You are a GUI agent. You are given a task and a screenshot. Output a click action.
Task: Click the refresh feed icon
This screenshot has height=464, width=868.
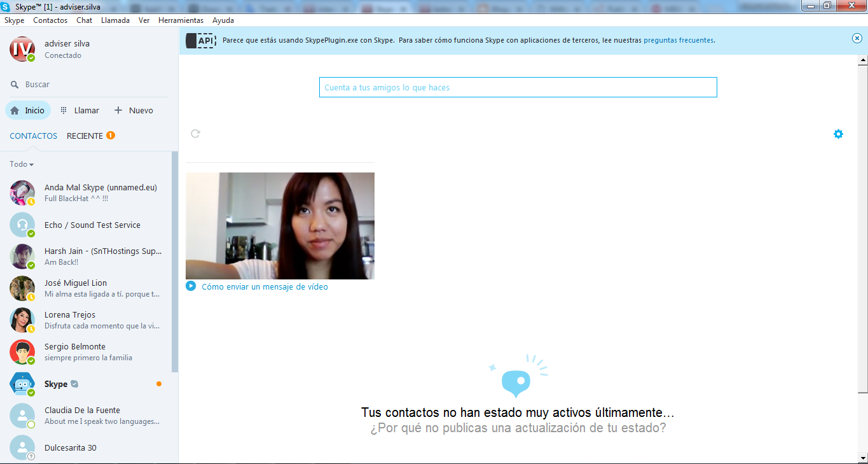(196, 134)
